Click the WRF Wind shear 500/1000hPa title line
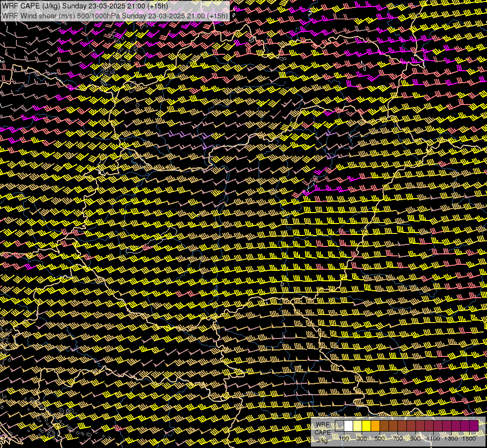This screenshot has height=448, width=487. coord(114,16)
